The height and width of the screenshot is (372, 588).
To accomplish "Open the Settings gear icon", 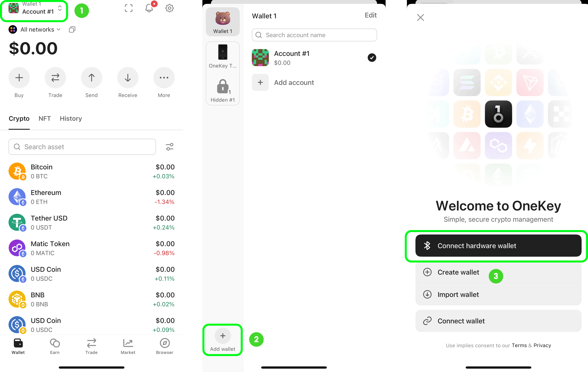I will pyautogui.click(x=170, y=8).
